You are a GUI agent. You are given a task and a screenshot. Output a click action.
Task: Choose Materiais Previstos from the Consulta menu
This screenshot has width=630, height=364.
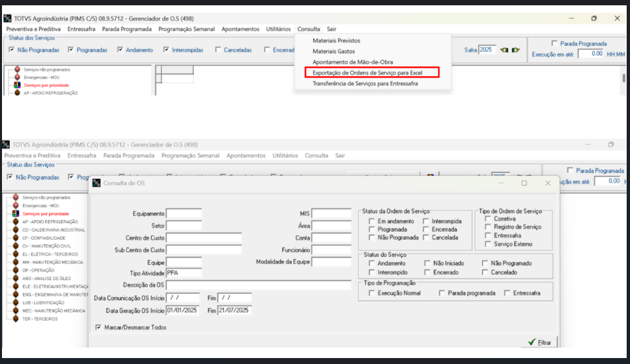point(336,40)
